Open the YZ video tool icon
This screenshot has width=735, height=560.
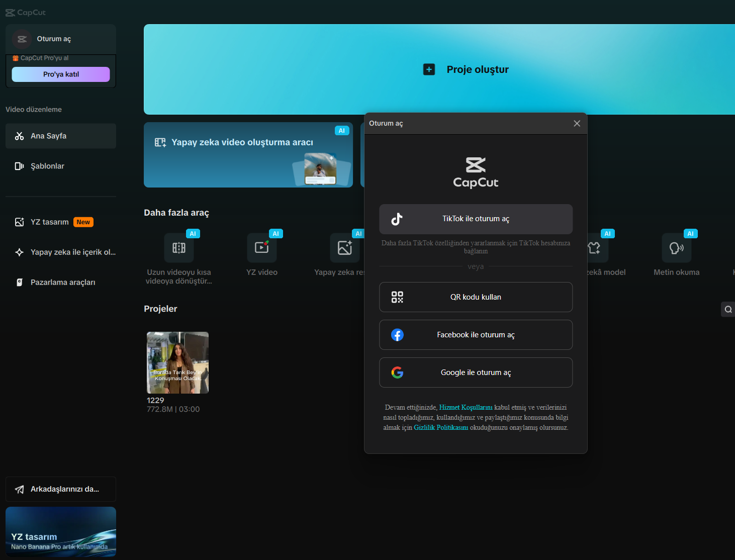(262, 247)
